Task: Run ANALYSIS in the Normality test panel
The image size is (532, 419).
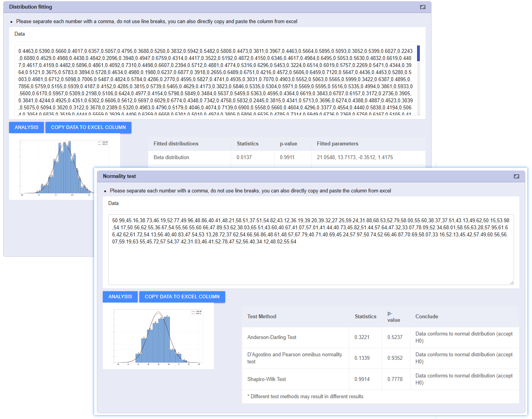Action: pos(120,297)
